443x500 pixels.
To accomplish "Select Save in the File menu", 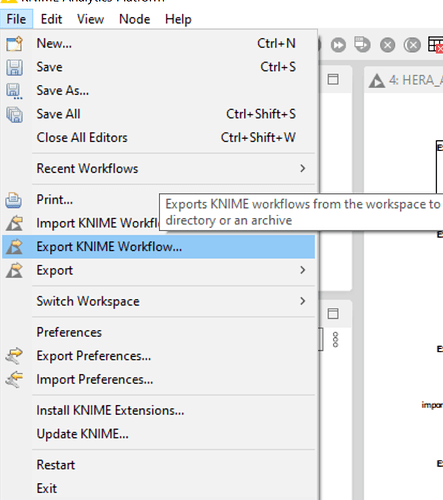I will (x=158, y=67).
